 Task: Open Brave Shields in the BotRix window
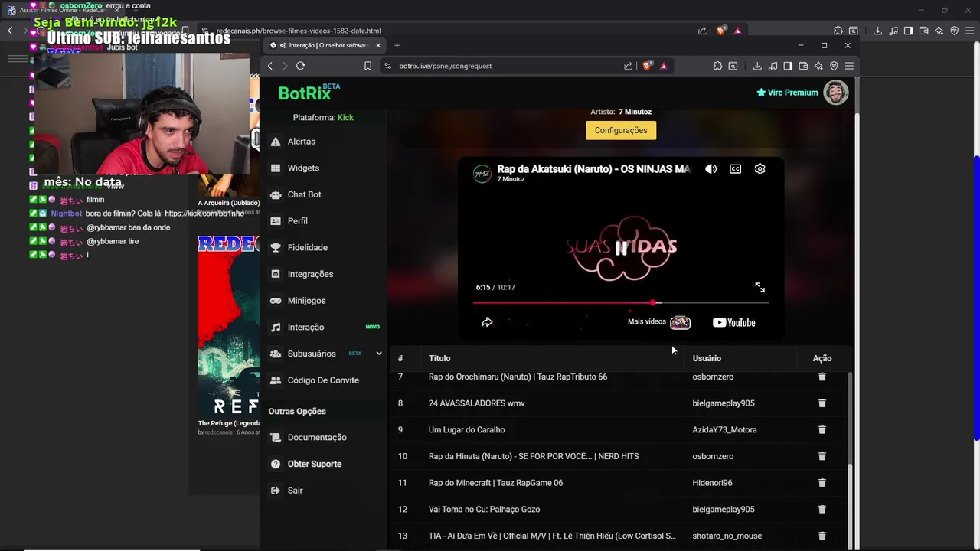(648, 66)
